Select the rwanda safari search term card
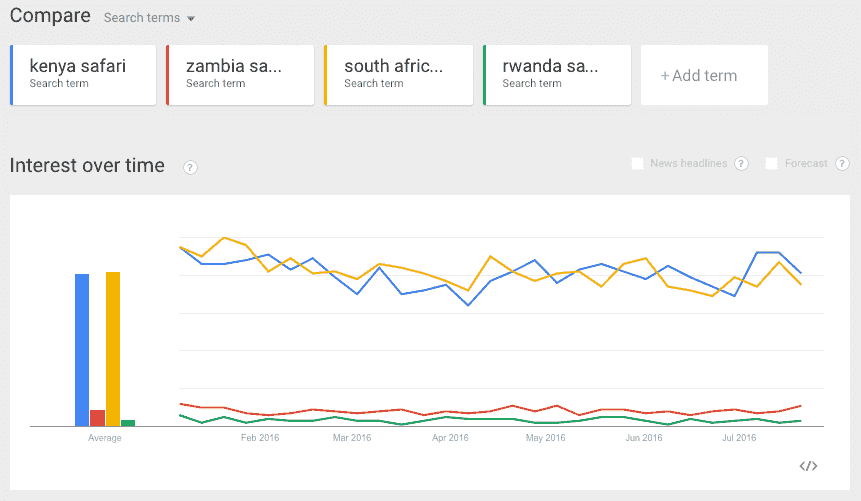Screen dimensions: 861x501 tap(556, 74)
